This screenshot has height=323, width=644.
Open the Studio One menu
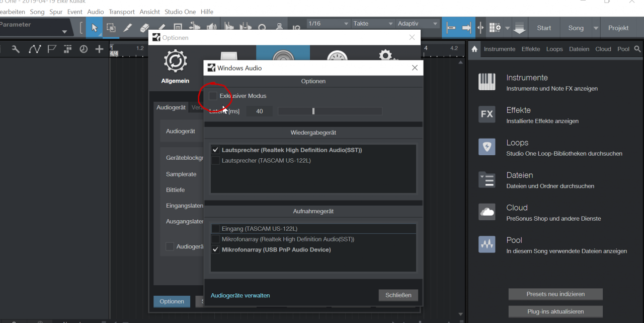coord(181,12)
